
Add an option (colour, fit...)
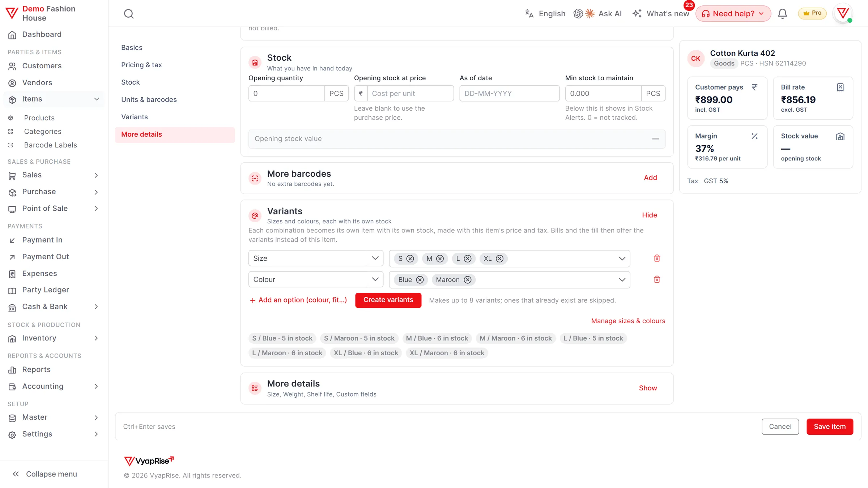298,300
